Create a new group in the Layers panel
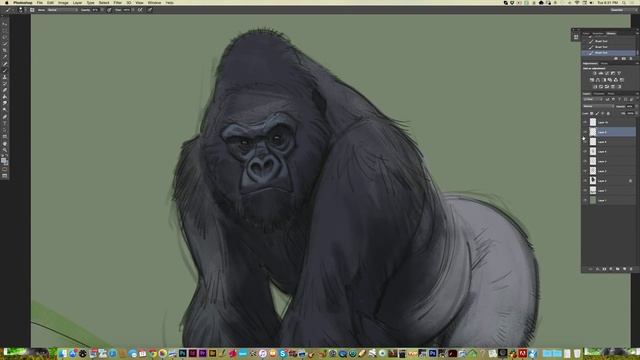This screenshot has width=640, height=360. pyautogui.click(x=618, y=269)
